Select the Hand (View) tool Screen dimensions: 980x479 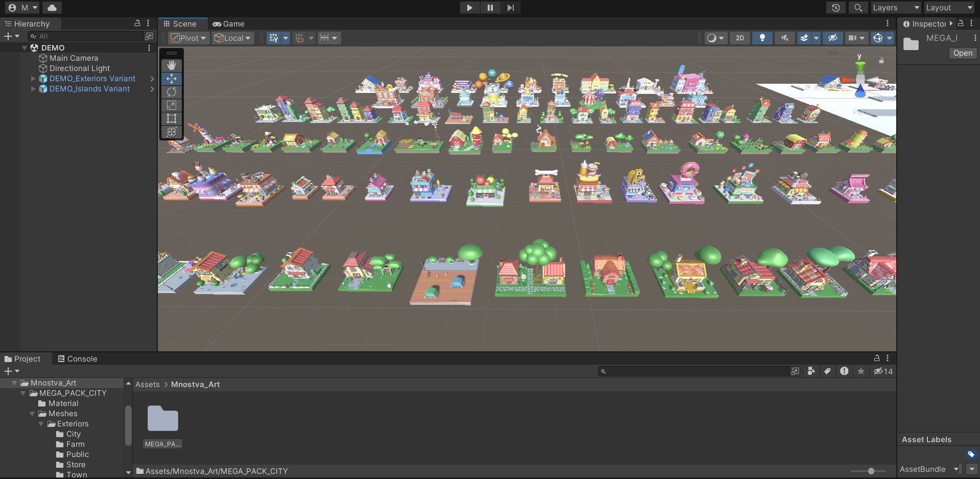coord(172,65)
